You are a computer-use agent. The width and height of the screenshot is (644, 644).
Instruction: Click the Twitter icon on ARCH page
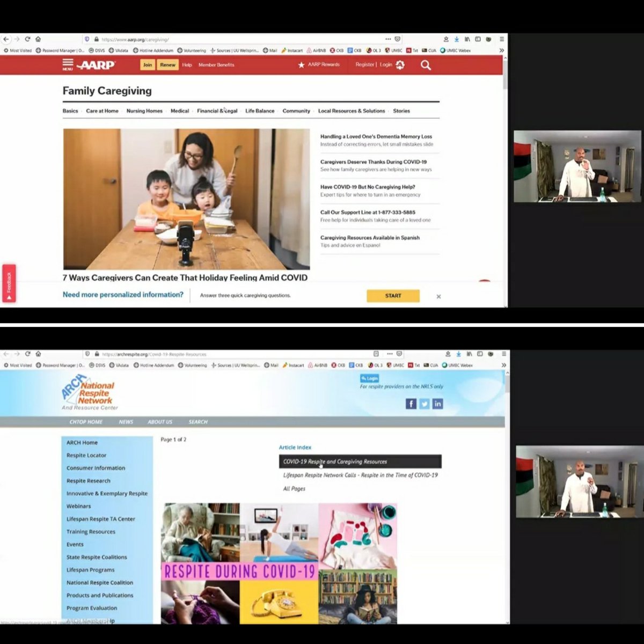(x=424, y=404)
